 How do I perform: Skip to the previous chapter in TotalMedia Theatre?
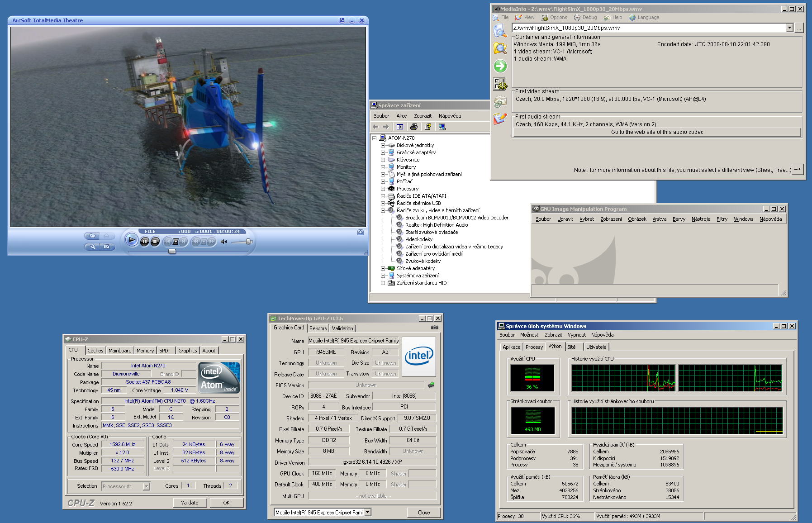[x=168, y=242]
